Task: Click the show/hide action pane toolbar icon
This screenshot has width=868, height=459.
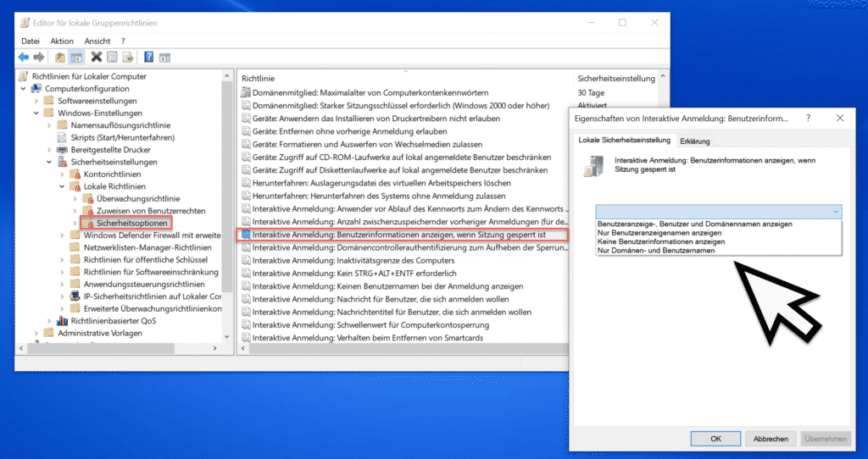Action: [164, 57]
